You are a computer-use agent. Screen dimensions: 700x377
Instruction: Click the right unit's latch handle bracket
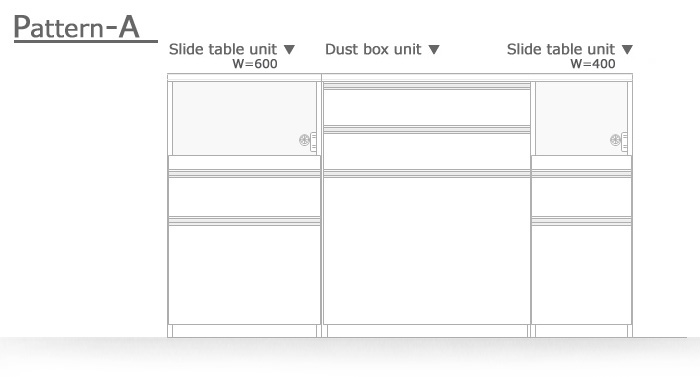(625, 142)
